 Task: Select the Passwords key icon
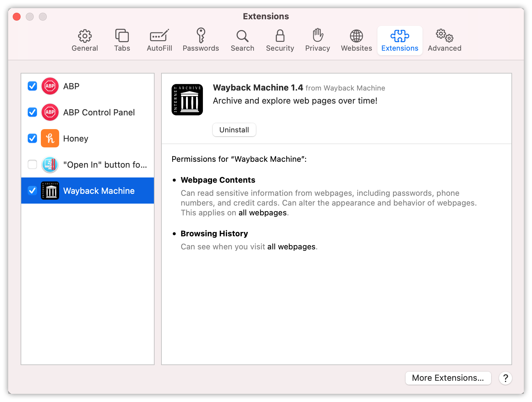[201, 40]
